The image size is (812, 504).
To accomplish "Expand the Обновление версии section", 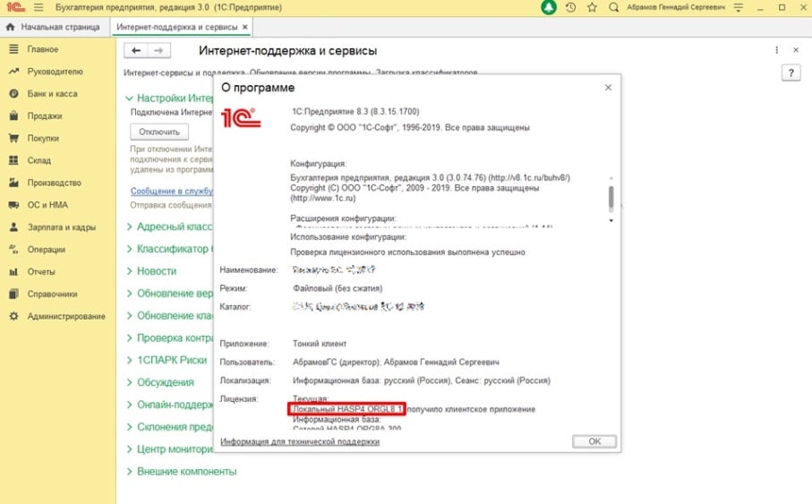I will [x=130, y=294].
